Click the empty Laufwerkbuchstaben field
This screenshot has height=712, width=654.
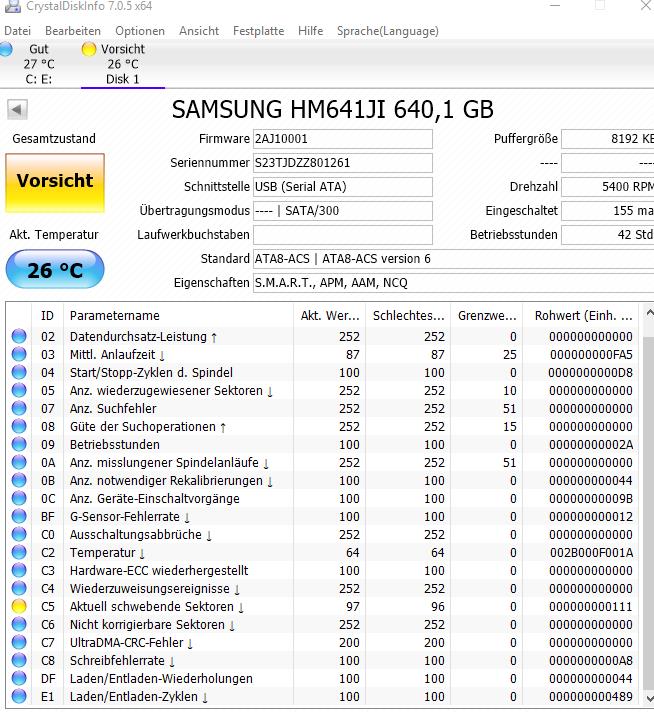(x=342, y=235)
